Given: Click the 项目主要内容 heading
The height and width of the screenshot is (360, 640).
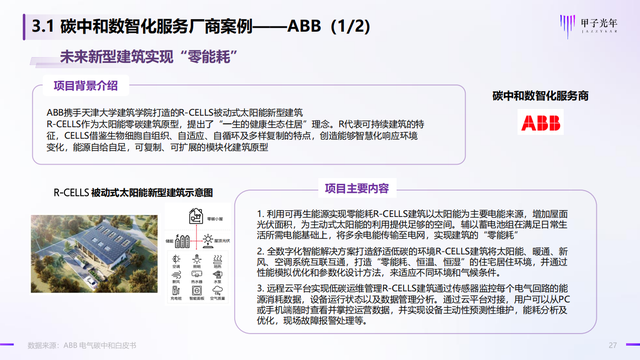Looking at the screenshot, I should click(x=357, y=189).
